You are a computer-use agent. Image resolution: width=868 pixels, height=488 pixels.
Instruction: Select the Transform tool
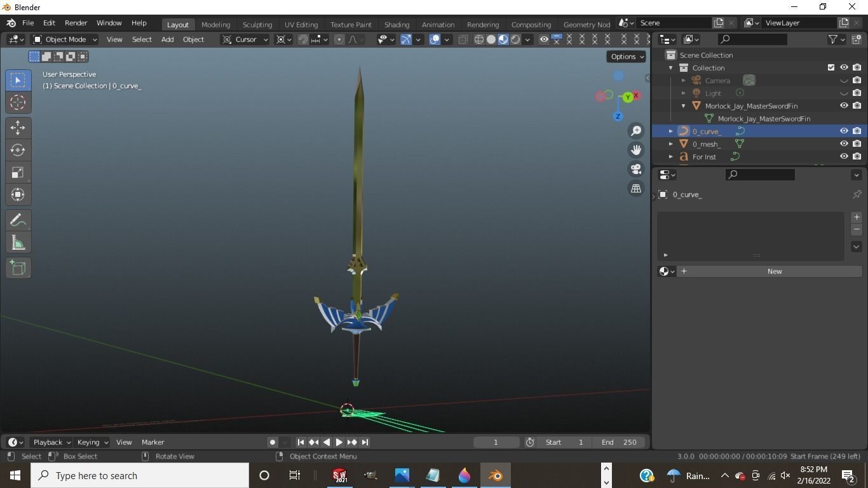(18, 194)
